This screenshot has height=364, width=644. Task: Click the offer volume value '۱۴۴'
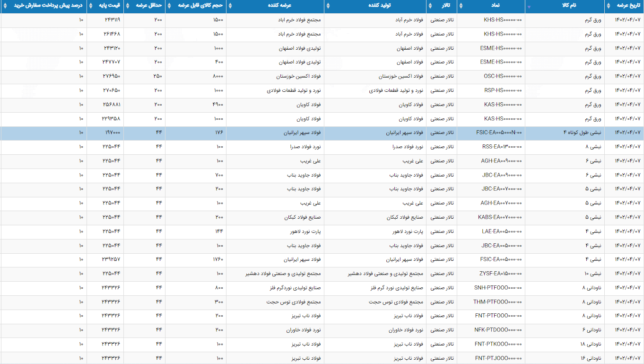[x=219, y=231]
